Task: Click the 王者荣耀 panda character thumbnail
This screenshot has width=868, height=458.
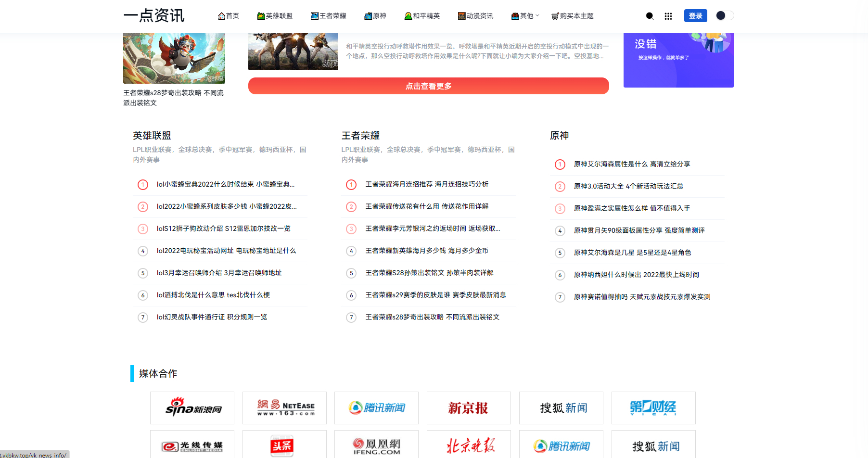Action: click(x=174, y=58)
